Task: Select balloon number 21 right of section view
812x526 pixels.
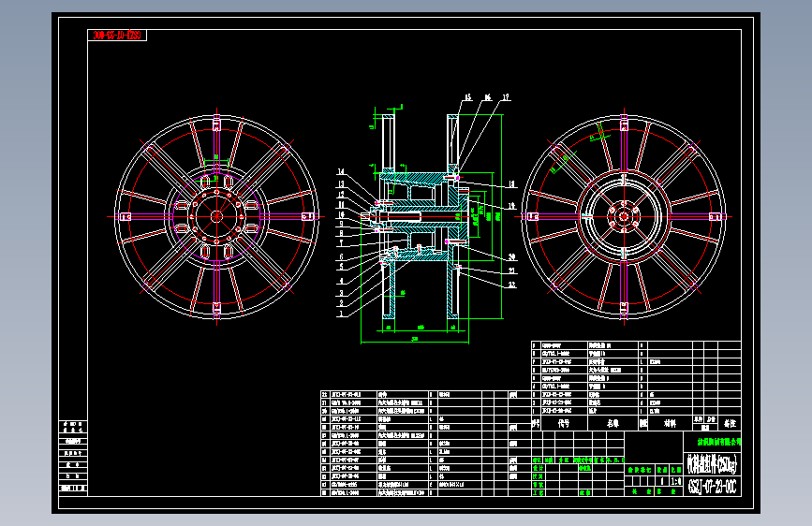Action: pyautogui.click(x=511, y=270)
